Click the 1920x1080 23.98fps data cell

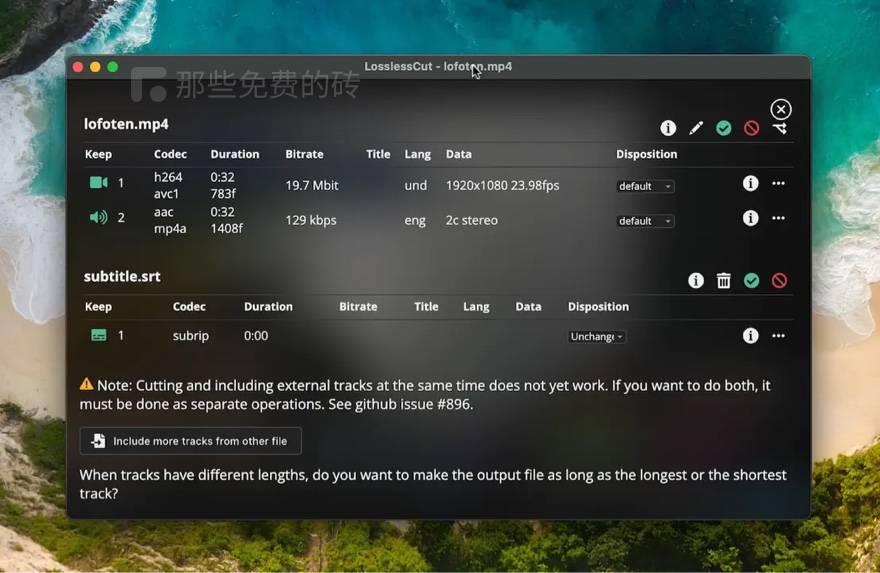[502, 185]
